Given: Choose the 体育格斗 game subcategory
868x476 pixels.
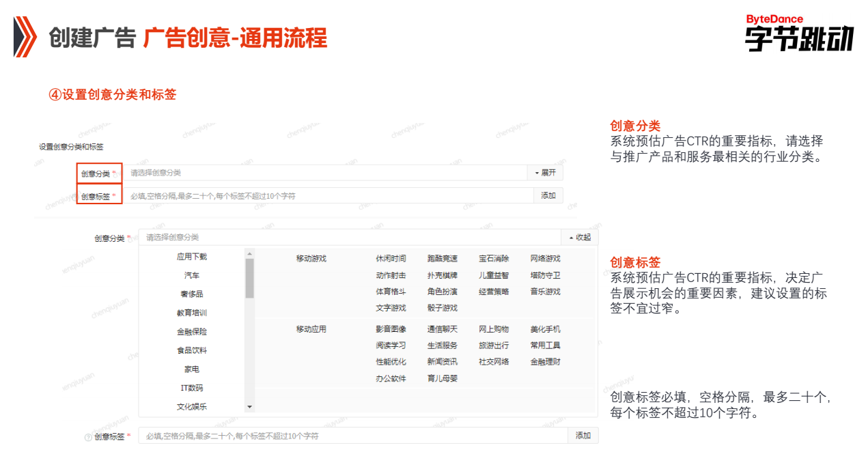Looking at the screenshot, I should [391, 292].
